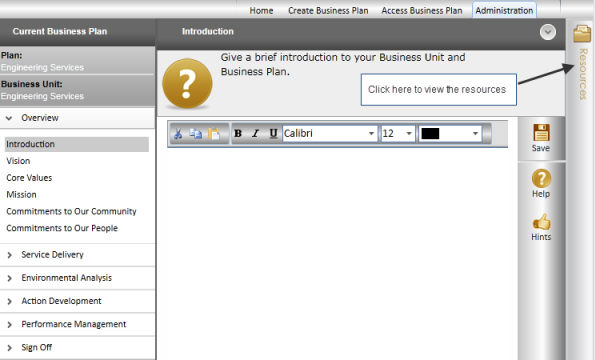Click the vertical Resources side tab label
This screenshot has height=360, width=595.
(x=582, y=74)
